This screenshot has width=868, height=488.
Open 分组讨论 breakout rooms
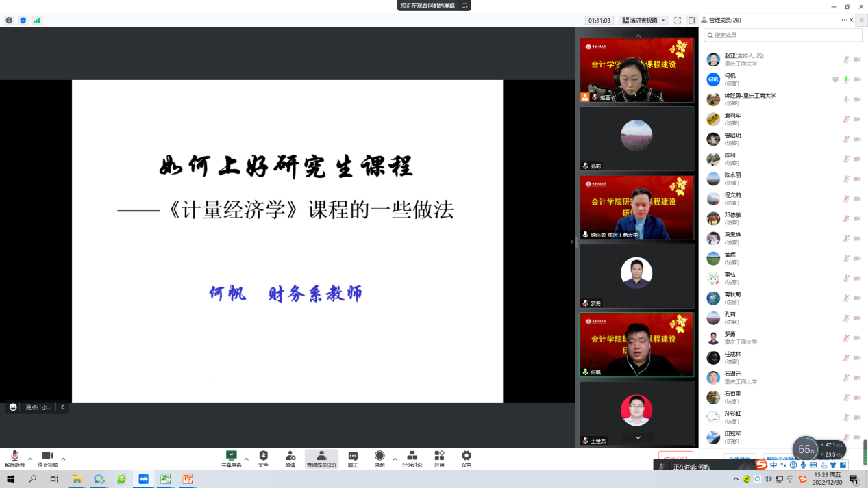412,457
